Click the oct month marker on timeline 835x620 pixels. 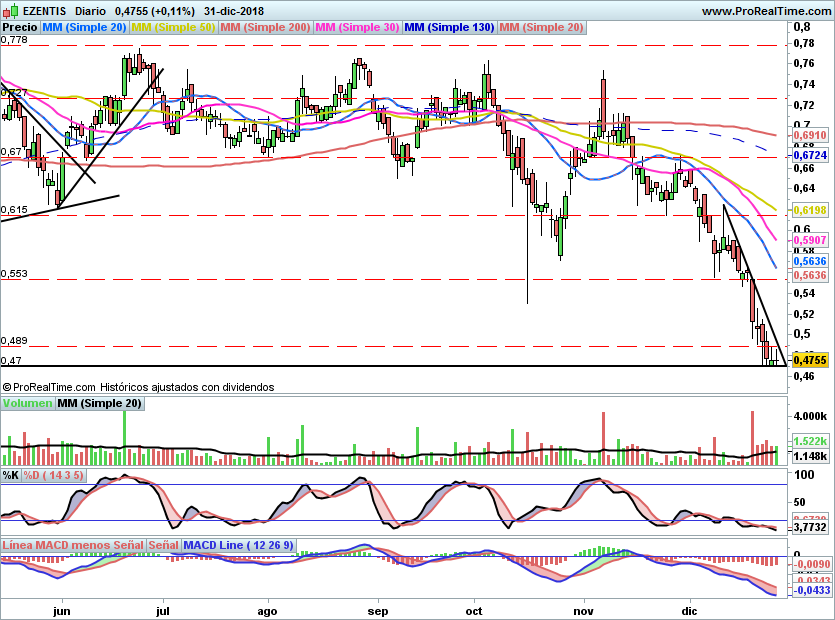473,611
